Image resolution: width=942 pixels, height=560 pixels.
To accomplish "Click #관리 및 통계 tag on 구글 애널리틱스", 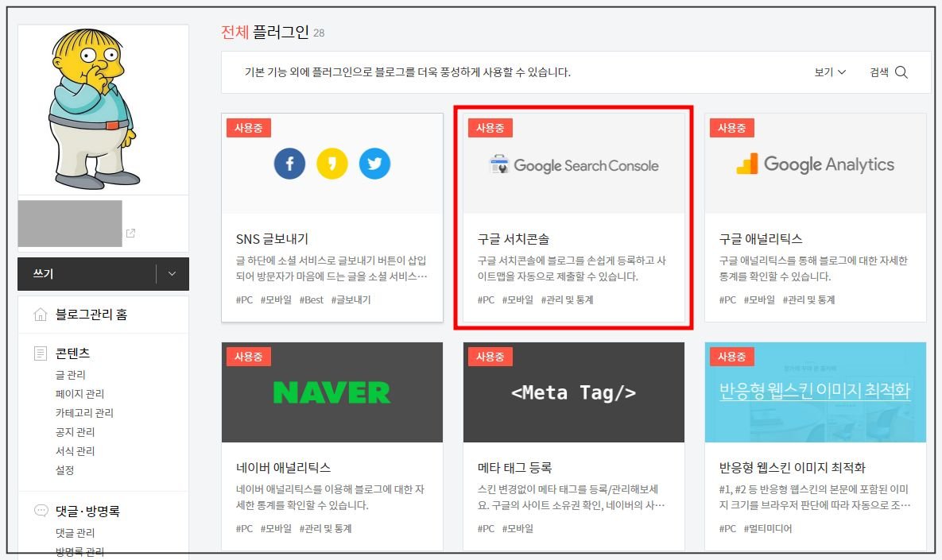I will tap(808, 300).
